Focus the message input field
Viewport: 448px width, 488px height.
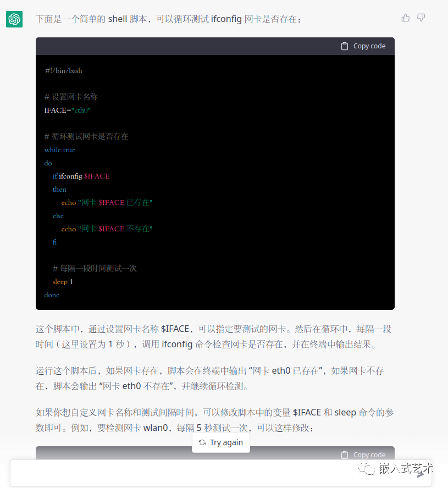221,473
